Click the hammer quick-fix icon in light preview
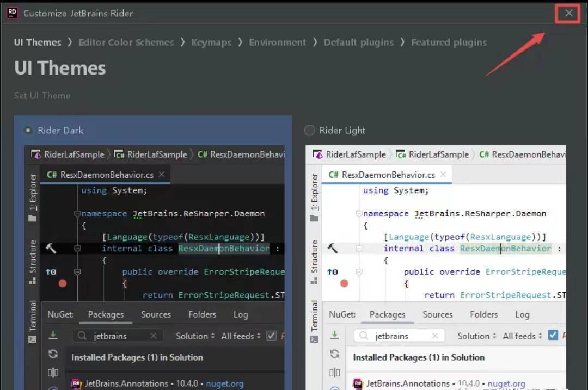 [x=332, y=248]
